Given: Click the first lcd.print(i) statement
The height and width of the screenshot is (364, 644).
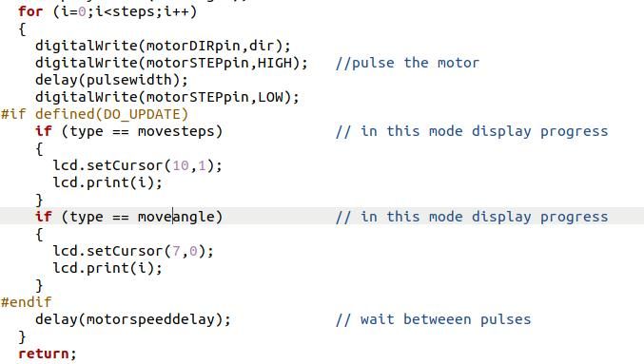Looking at the screenshot, I should pos(107,182).
